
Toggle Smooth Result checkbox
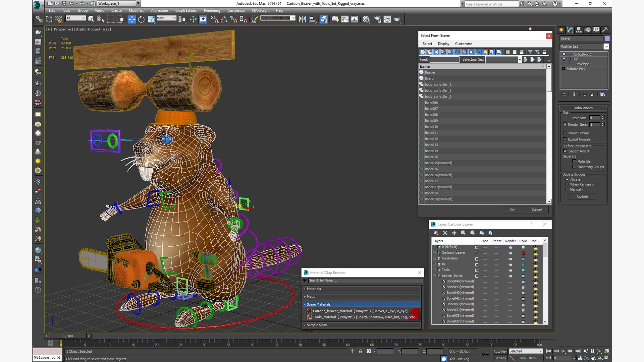[565, 151]
